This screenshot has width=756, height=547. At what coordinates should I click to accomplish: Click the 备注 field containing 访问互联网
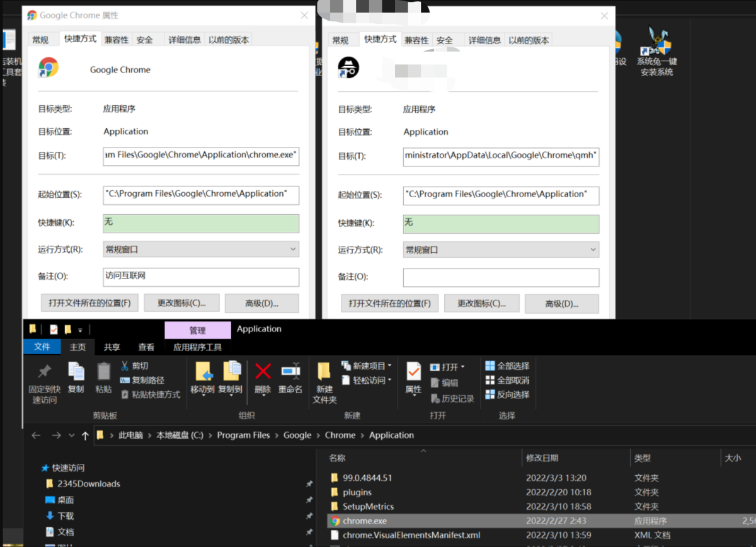point(201,277)
